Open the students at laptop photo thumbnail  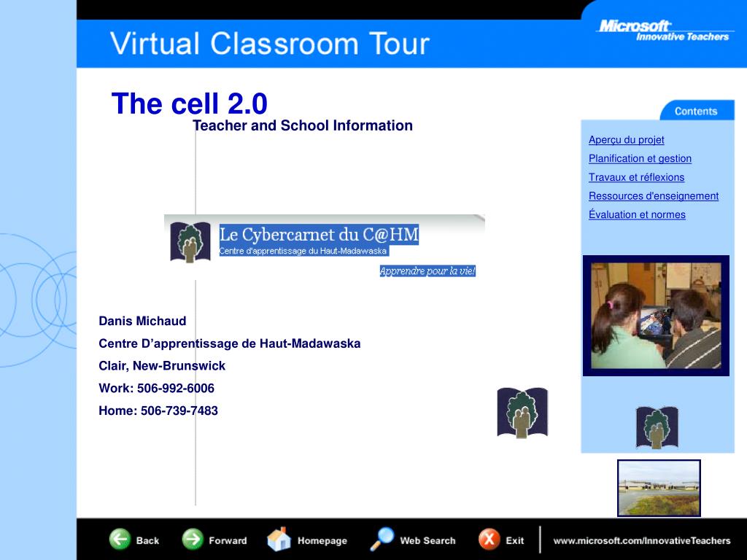click(656, 316)
